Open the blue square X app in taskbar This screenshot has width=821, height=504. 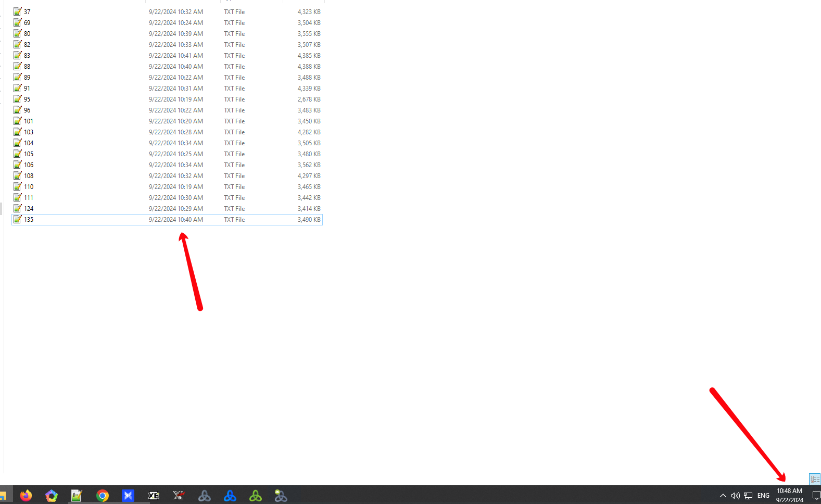(128, 496)
